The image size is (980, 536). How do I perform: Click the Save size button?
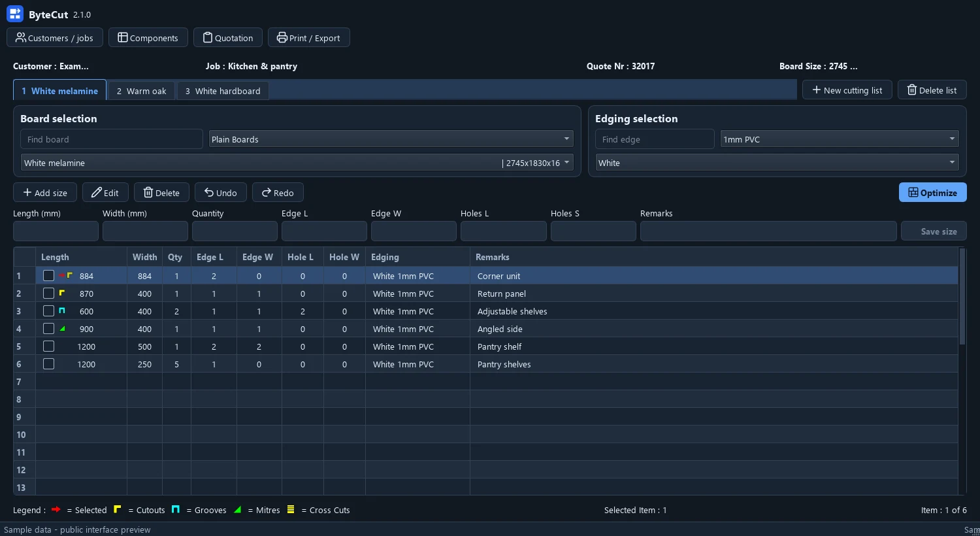(934, 231)
